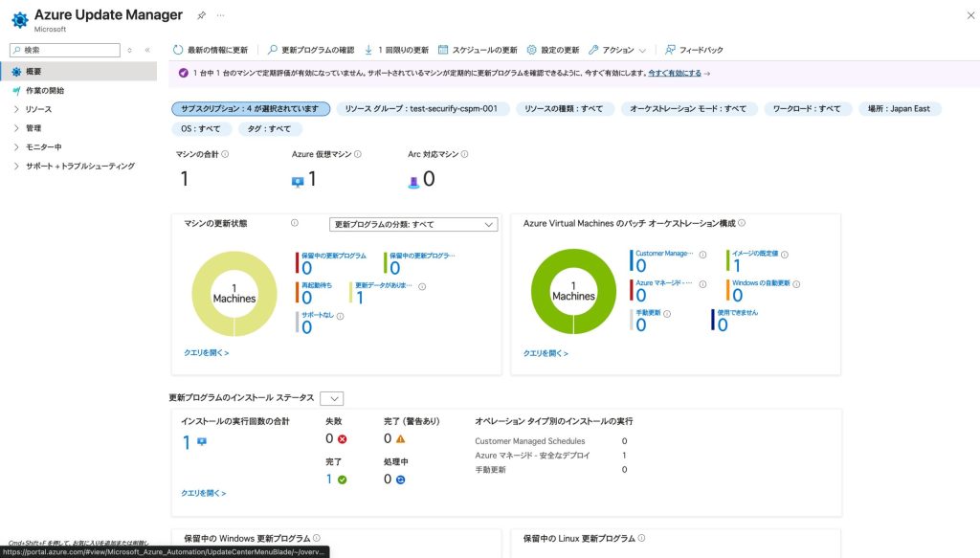Click the 1回限りの更新 download icon
Image resolution: width=980 pixels, height=558 pixels.
[x=368, y=50]
